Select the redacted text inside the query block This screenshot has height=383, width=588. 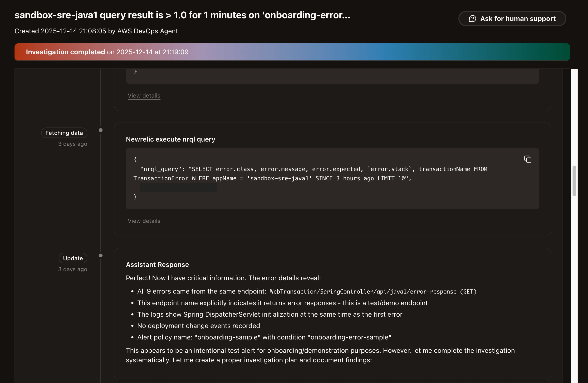click(x=178, y=187)
